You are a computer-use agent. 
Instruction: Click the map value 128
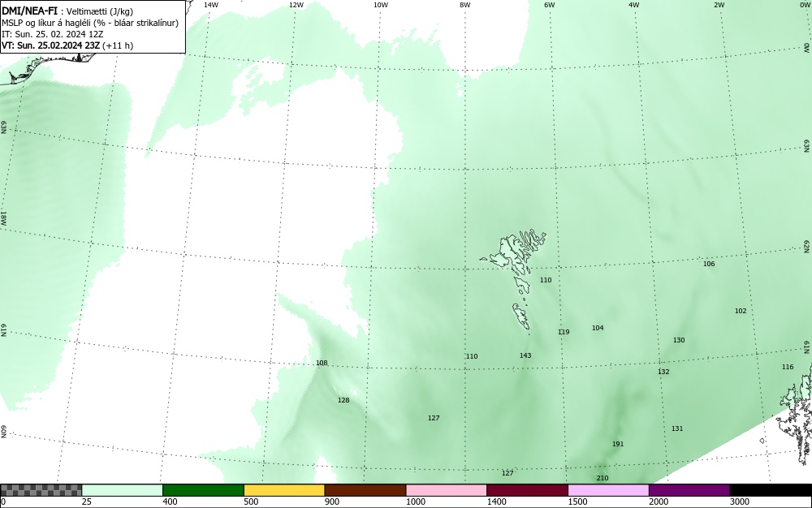click(x=343, y=400)
